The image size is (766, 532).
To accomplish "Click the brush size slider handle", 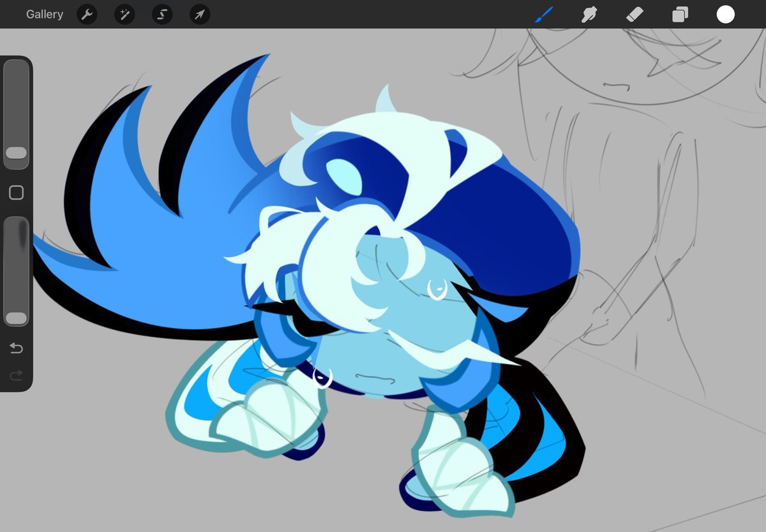I will (x=16, y=153).
